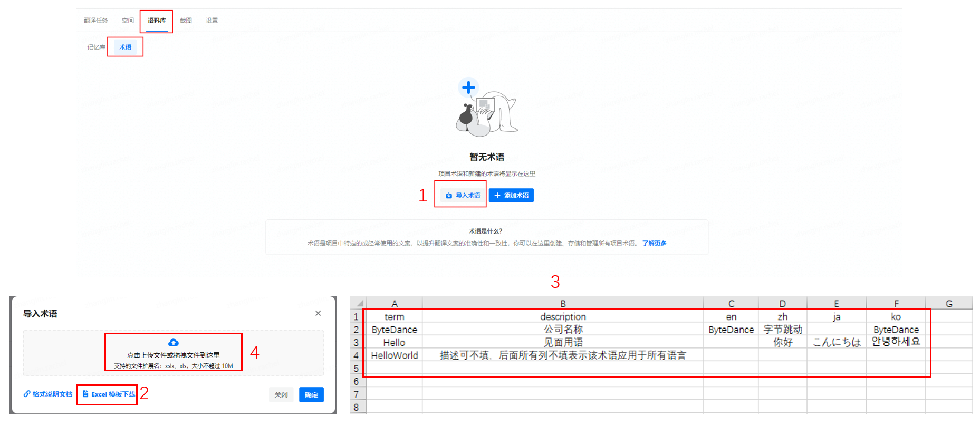This screenshot has width=980, height=425.
Task: Go to the 空间 tab
Action: [128, 21]
